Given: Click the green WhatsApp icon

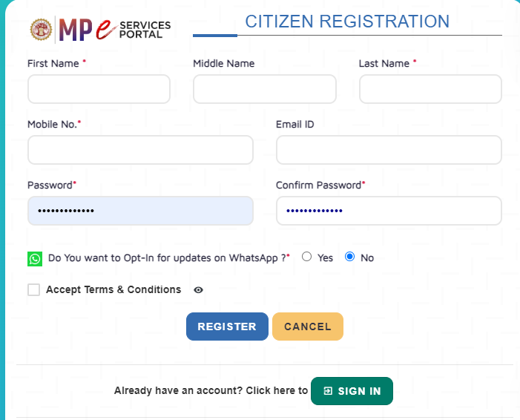Looking at the screenshot, I should click(x=35, y=259).
